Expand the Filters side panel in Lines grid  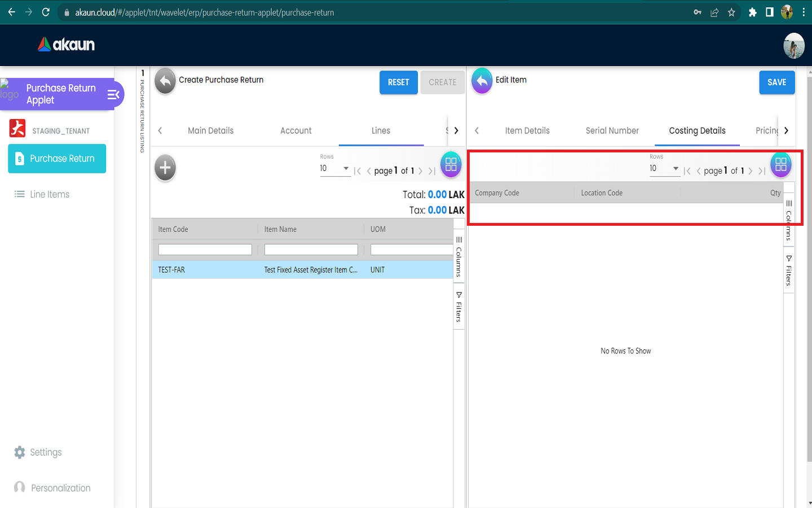pyautogui.click(x=459, y=306)
